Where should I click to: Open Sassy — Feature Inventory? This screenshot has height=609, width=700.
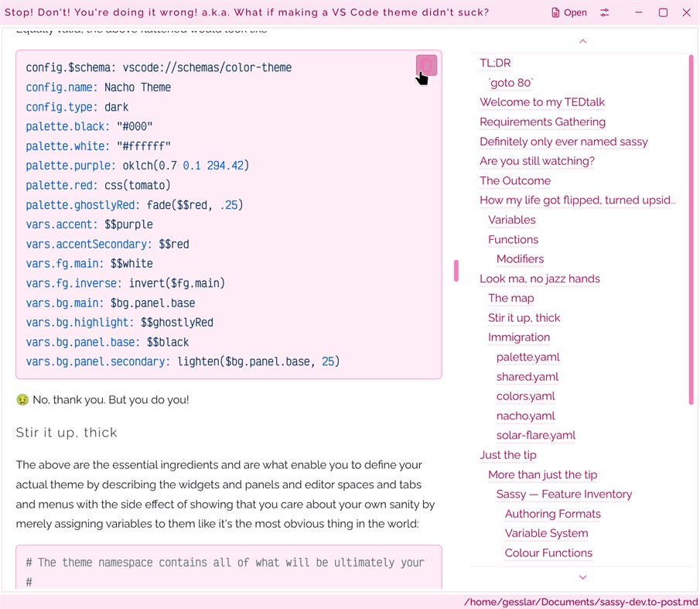click(x=565, y=494)
